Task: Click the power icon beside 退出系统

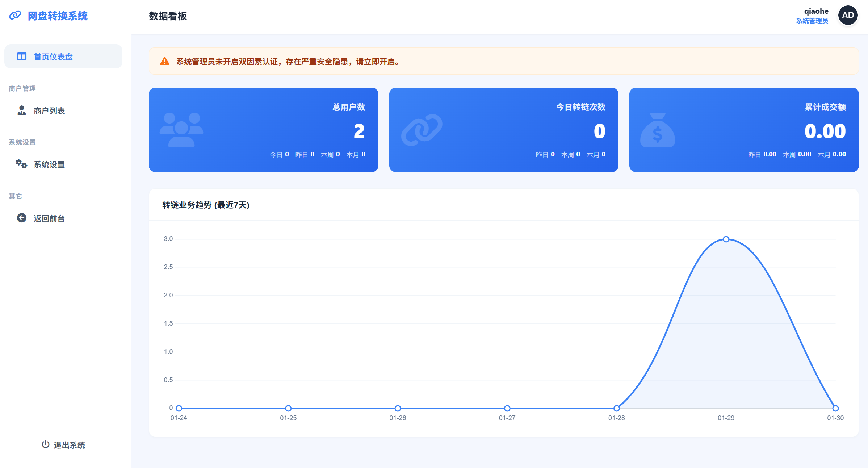Action: tap(45, 444)
